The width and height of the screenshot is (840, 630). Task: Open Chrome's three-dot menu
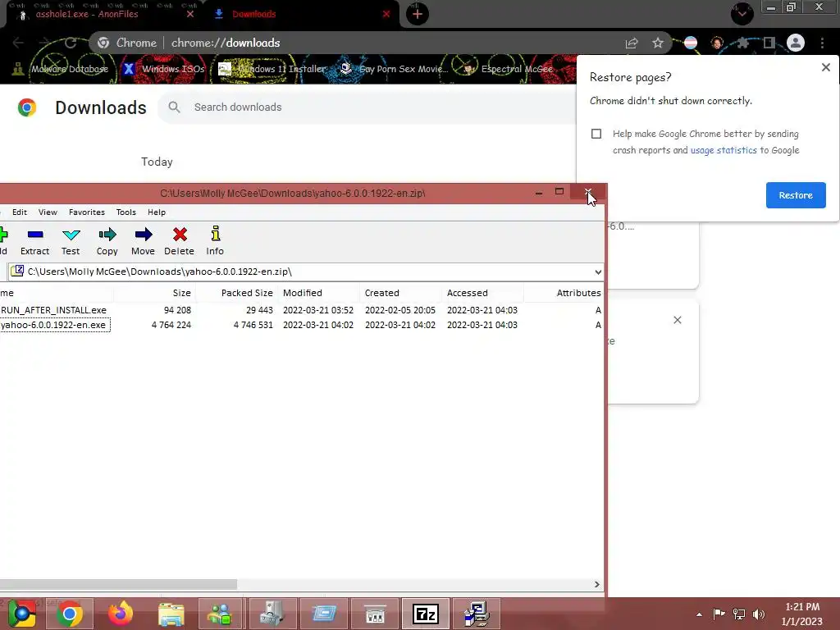(x=822, y=43)
